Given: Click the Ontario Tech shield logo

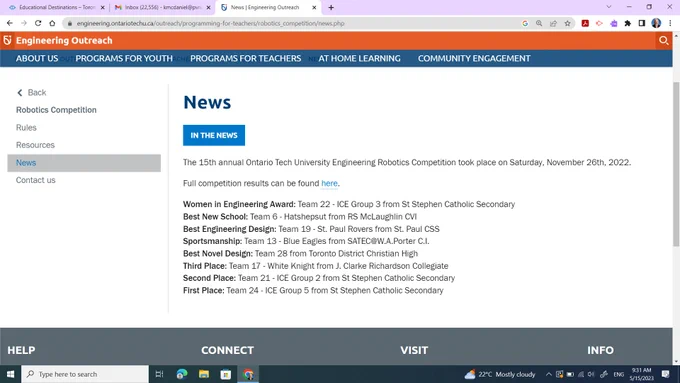Looking at the screenshot, I should click(x=7, y=40).
